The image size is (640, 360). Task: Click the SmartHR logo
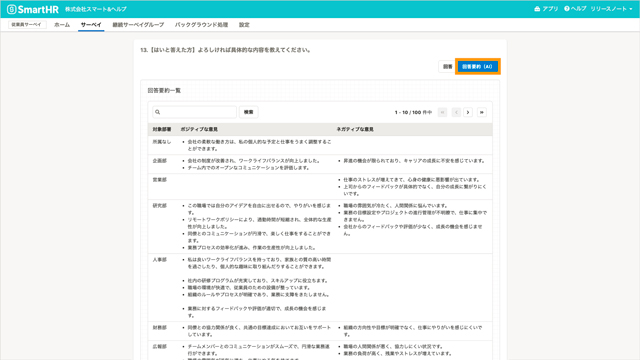(x=33, y=9)
